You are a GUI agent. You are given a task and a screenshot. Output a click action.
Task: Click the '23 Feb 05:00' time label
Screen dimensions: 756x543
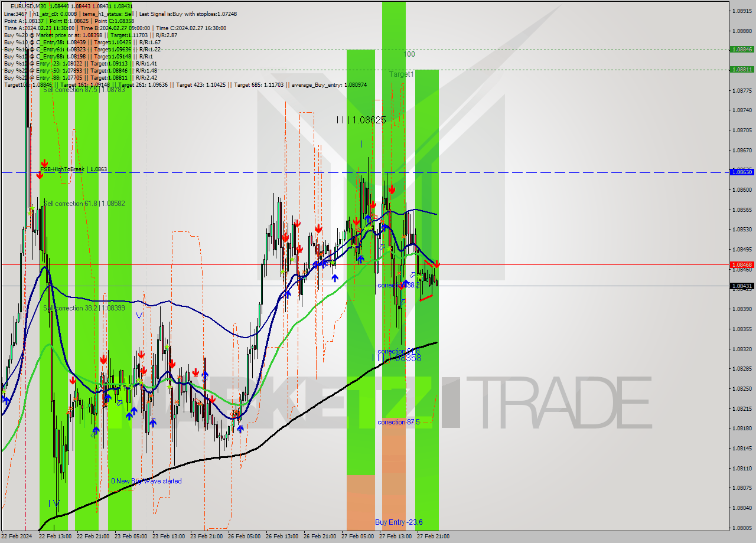(x=131, y=537)
